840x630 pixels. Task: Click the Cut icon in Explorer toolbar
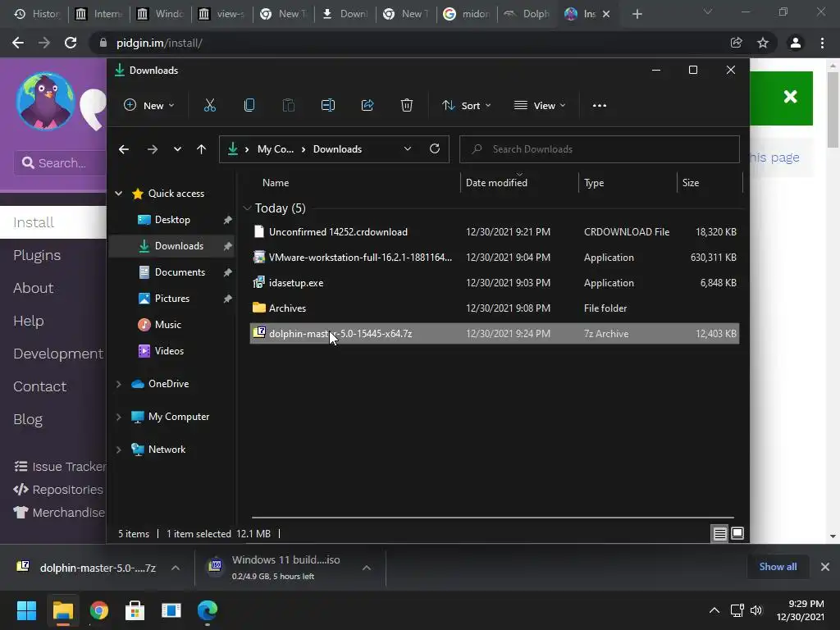pyautogui.click(x=209, y=106)
